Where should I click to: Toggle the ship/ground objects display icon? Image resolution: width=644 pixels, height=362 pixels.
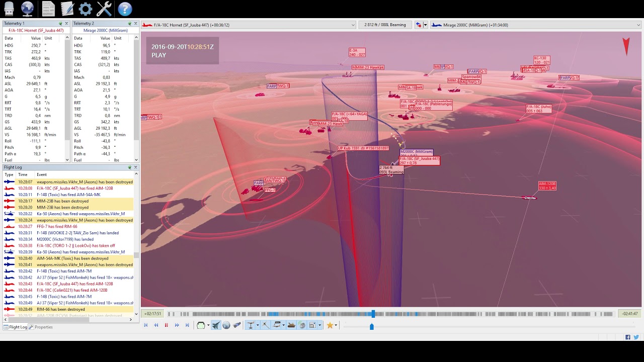click(x=291, y=325)
